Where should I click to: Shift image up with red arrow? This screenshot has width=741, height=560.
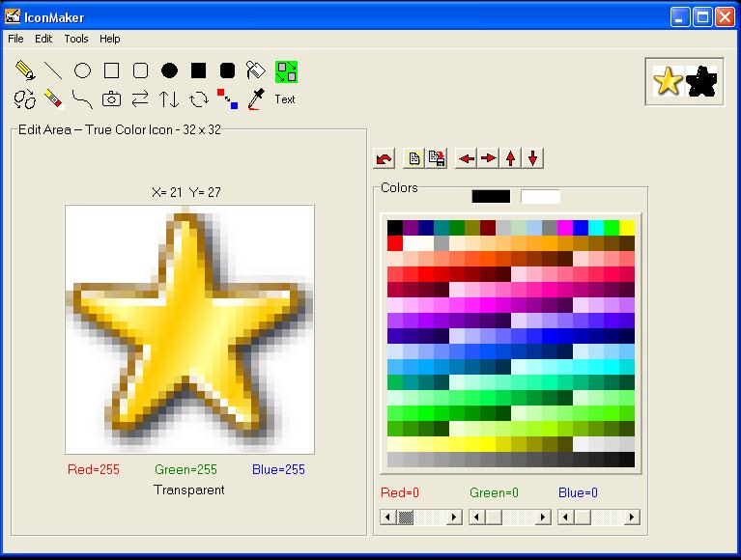[x=511, y=158]
